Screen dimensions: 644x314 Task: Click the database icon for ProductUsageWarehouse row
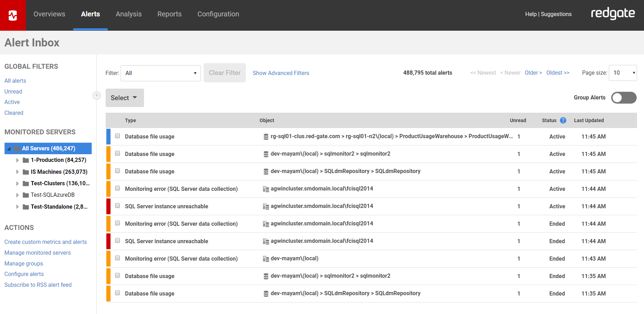point(266,137)
